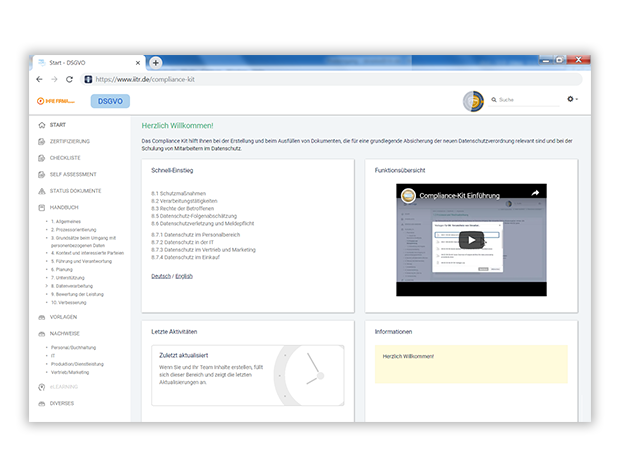Click the round user avatar logo
Image resolution: width=620 pixels, height=471 pixels.
click(x=473, y=101)
